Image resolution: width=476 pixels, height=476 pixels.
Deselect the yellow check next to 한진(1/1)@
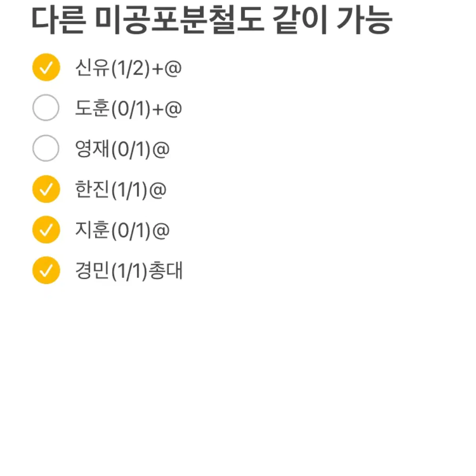(x=46, y=189)
